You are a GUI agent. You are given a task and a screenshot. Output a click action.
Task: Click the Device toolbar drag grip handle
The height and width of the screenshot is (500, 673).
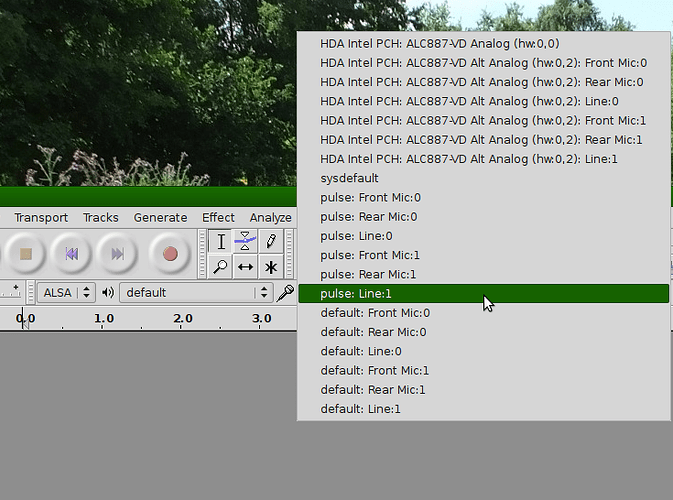pyautogui.click(x=31, y=293)
